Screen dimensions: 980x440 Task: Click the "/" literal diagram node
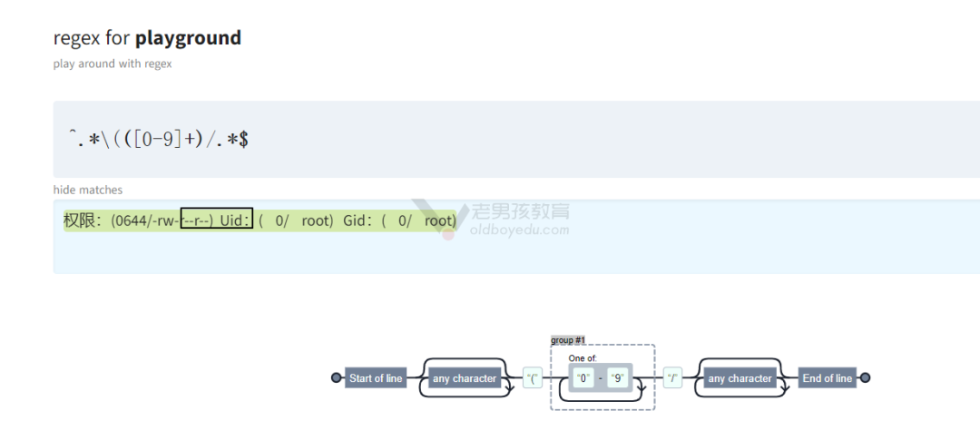pyautogui.click(x=672, y=378)
